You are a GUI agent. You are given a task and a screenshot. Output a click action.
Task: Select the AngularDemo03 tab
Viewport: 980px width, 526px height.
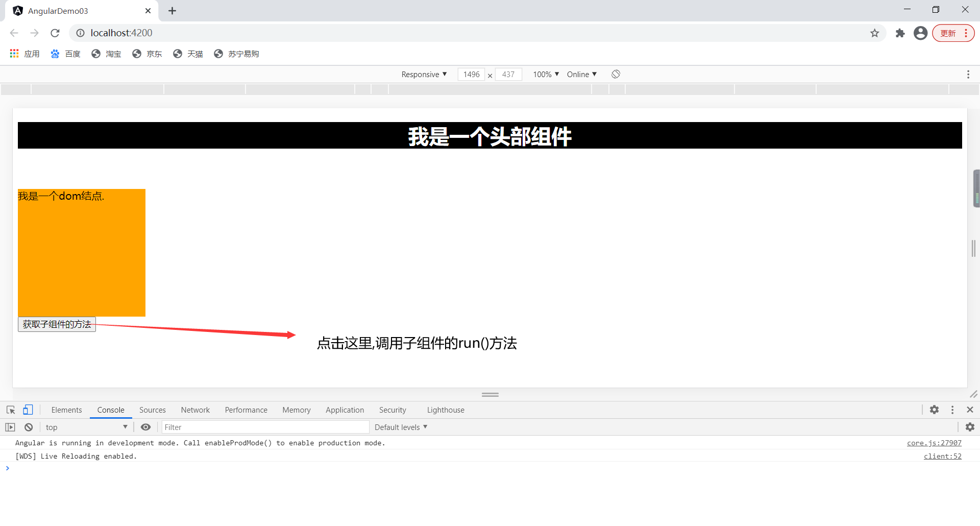[82, 11]
